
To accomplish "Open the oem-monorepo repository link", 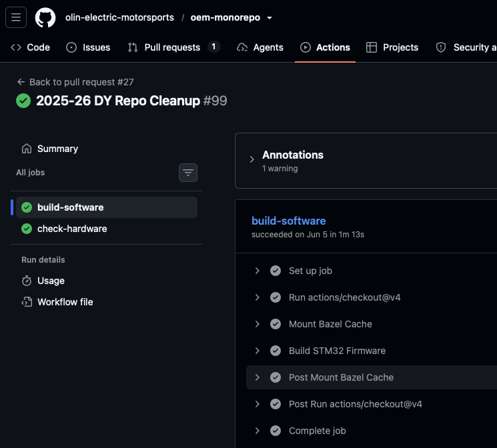I will (225, 17).
